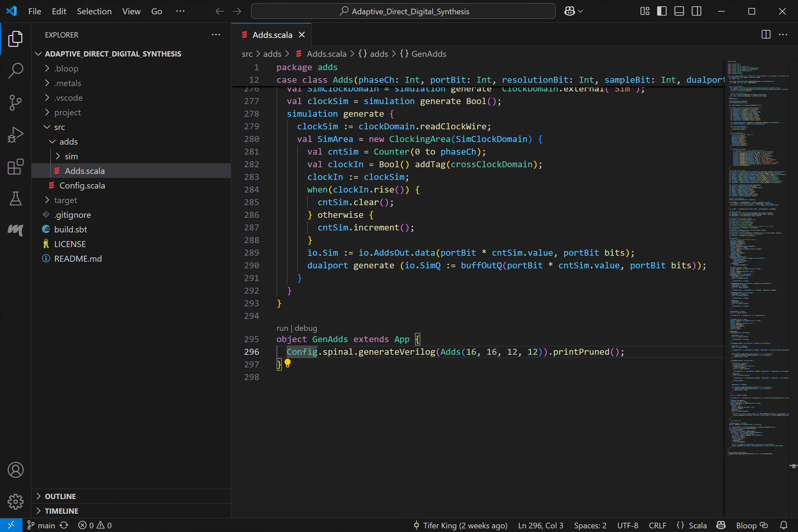Expand the .bloop folder
Image resolution: width=798 pixels, height=532 pixels.
pos(47,68)
